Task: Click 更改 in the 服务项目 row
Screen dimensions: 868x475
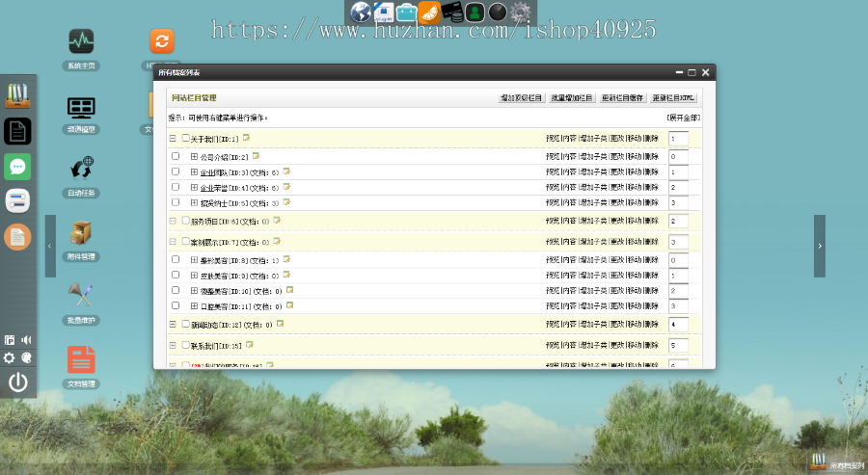Action: click(x=618, y=221)
